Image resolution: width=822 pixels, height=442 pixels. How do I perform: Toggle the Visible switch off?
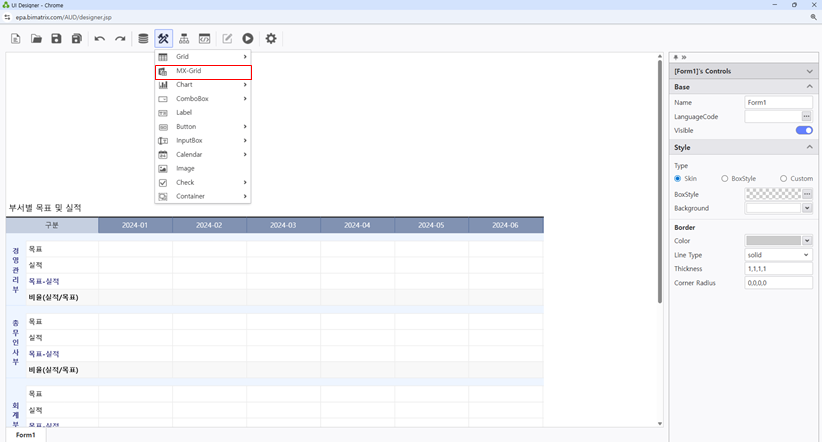click(804, 130)
